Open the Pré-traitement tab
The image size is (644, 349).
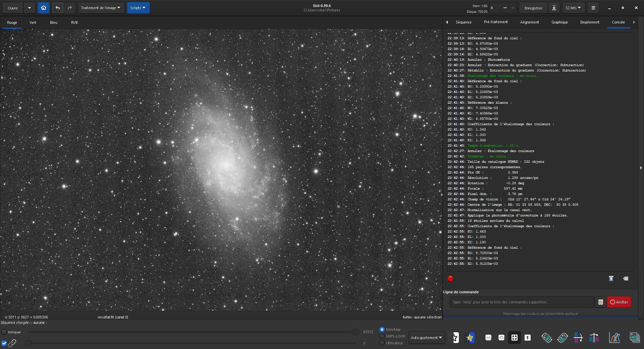495,22
